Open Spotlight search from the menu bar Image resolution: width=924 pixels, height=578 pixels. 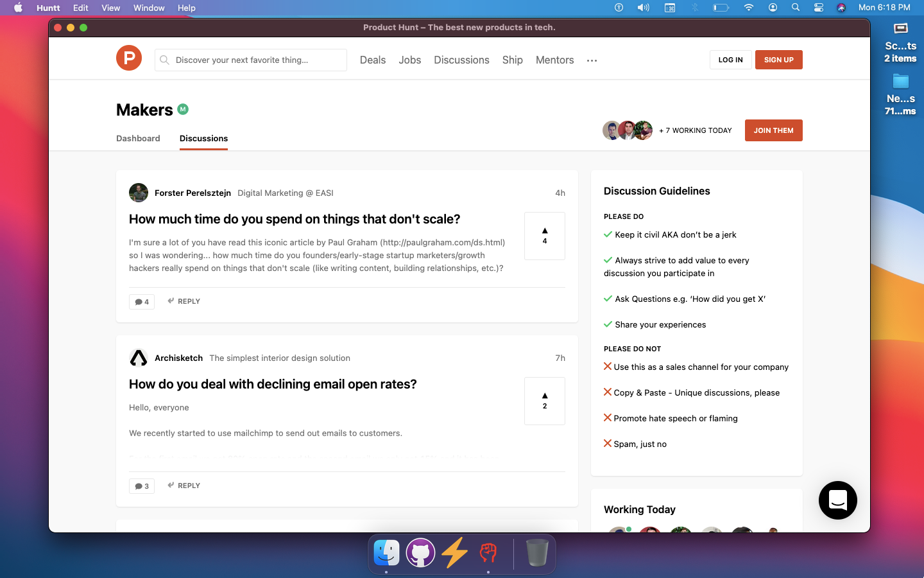[796, 8]
